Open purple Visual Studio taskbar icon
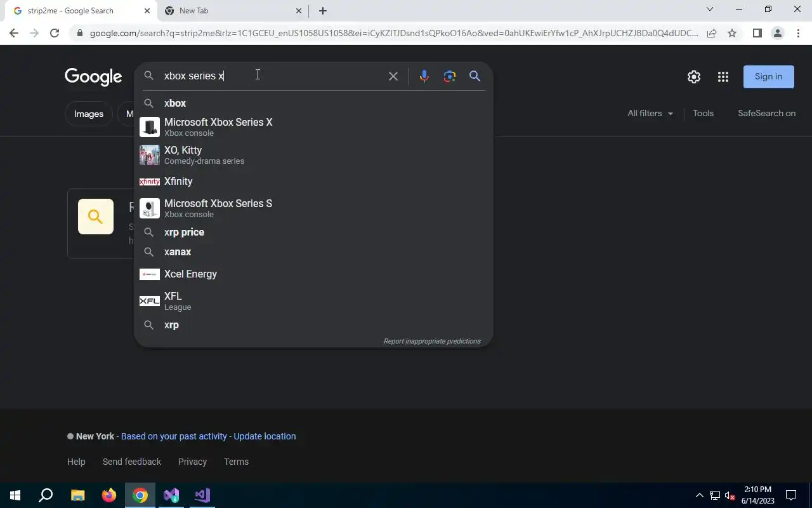 202,495
